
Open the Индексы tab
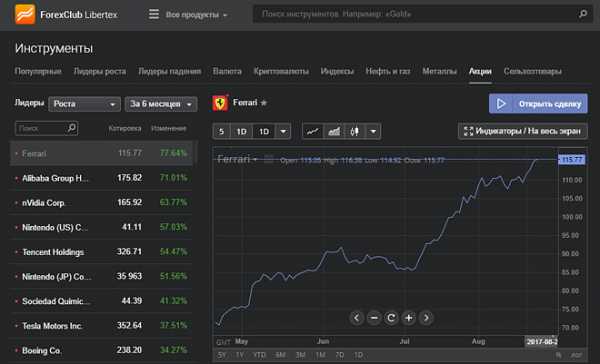[337, 71]
